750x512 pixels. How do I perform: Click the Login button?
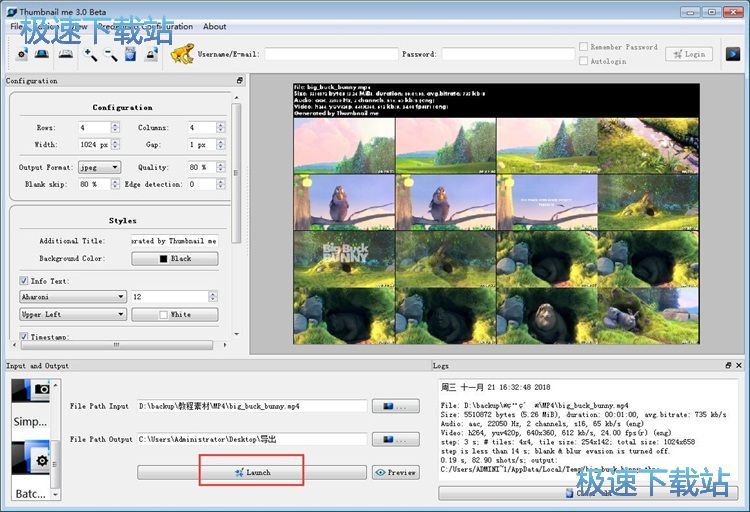click(689, 54)
